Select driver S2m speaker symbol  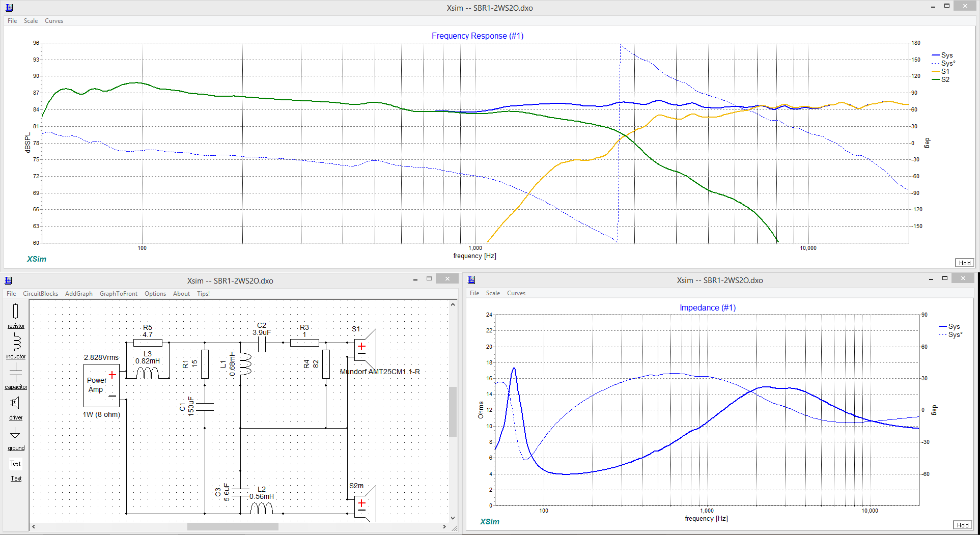click(366, 504)
